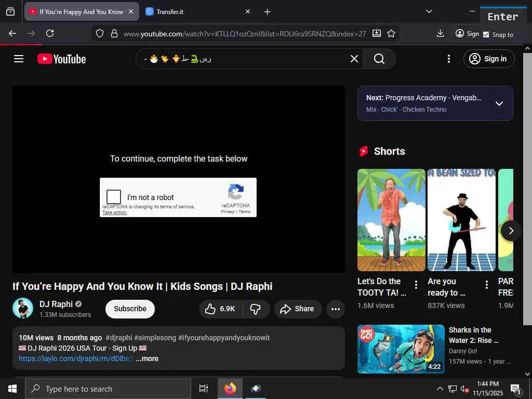
Task: Open Are you ready to short thumbnail
Action: (461, 220)
